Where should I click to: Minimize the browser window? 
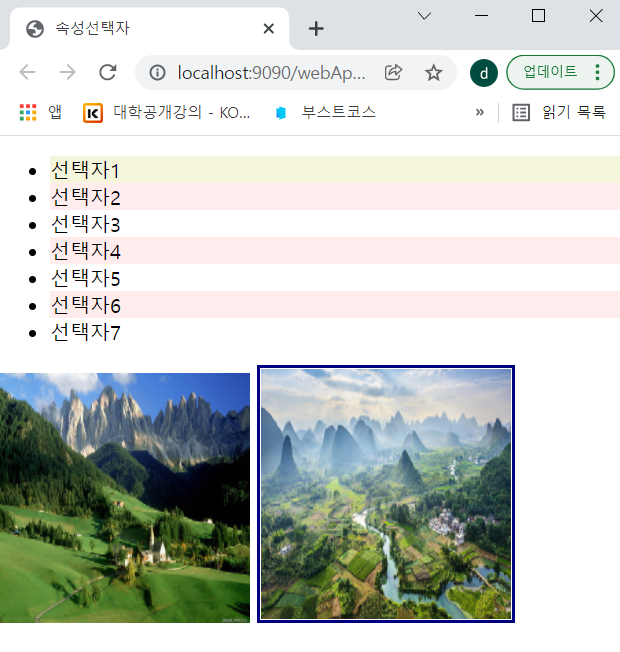(x=481, y=16)
